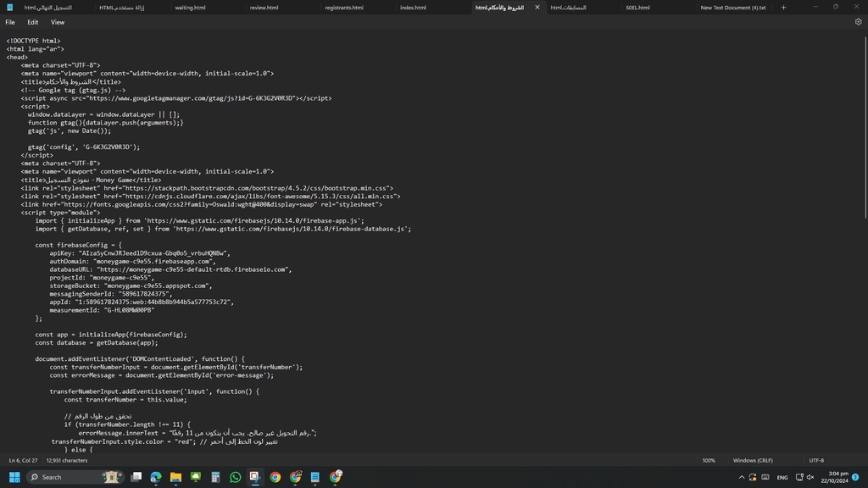Click the databaseURL line in firebaseConfig
This screenshot has height=488, width=868.
click(170, 269)
